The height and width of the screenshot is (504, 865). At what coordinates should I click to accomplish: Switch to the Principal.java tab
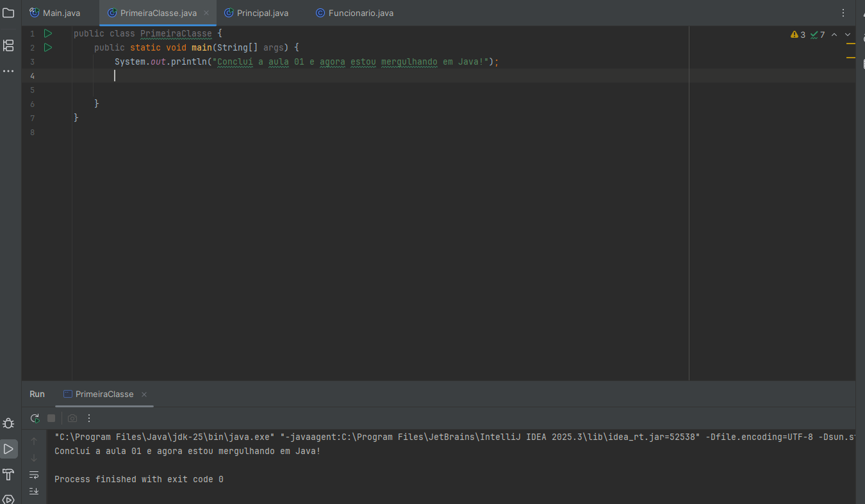256,13
